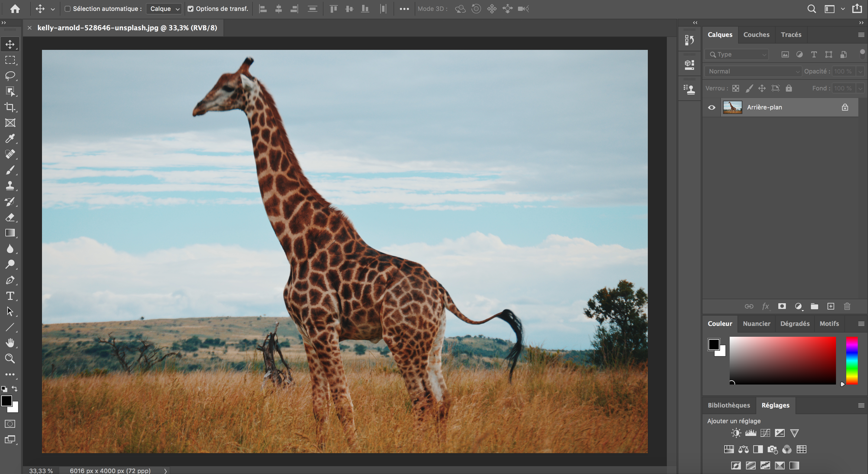Hide the Arrière-plan layer with eye icon
This screenshot has width=868, height=474.
click(712, 107)
